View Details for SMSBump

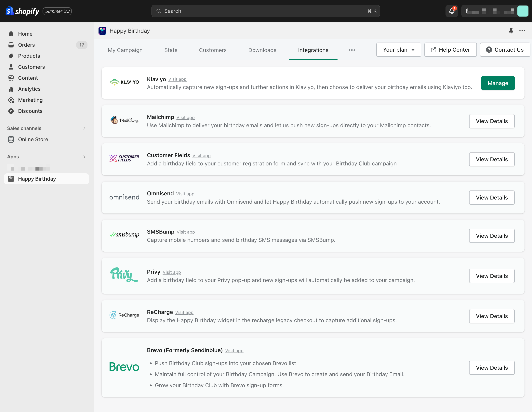[492, 236]
